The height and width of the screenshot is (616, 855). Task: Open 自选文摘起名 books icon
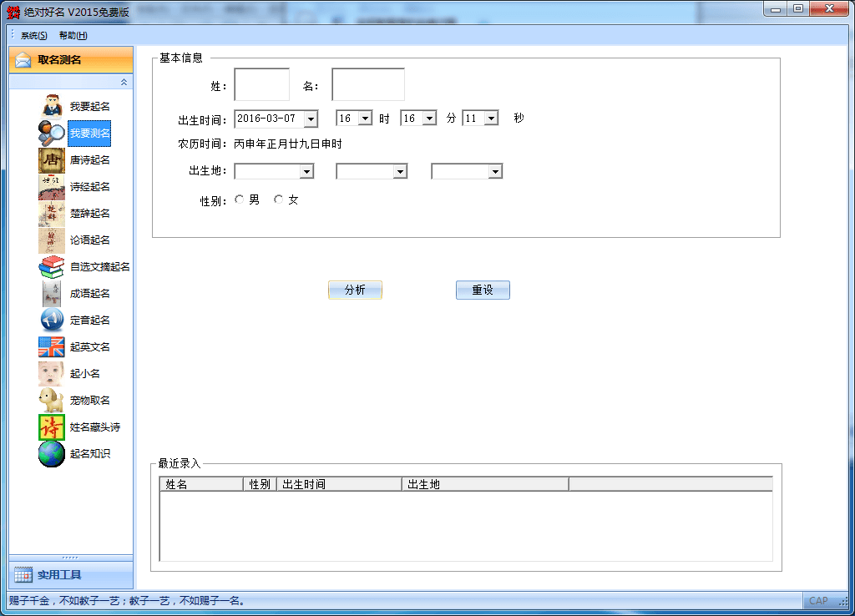[52, 267]
